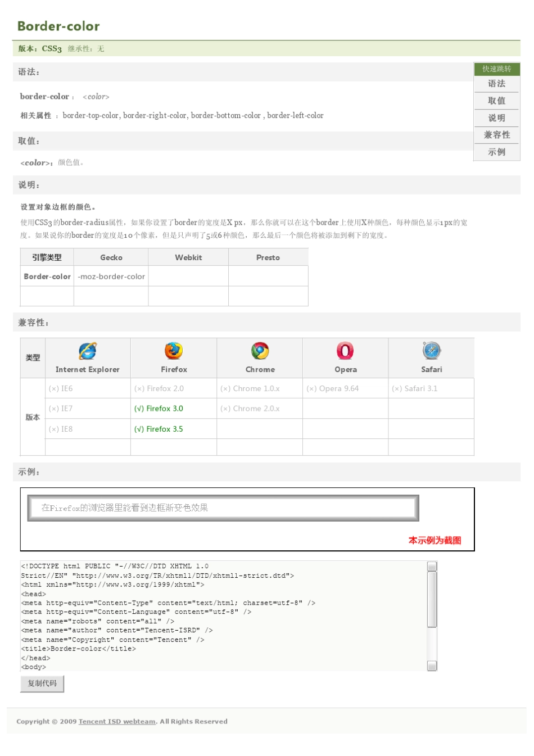
Task: Click the 类型 header cell in compatibility table
Action: (33, 357)
